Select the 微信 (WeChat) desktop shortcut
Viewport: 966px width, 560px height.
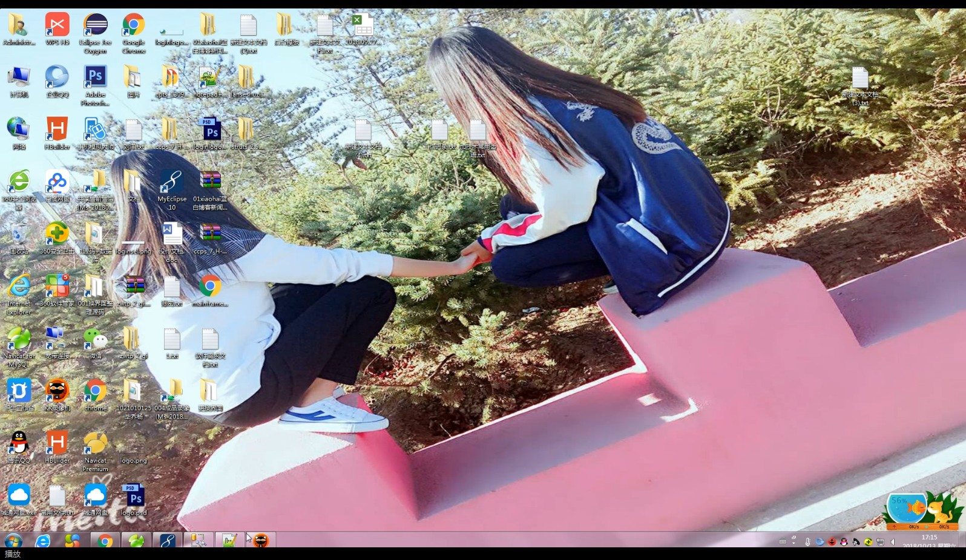point(96,343)
